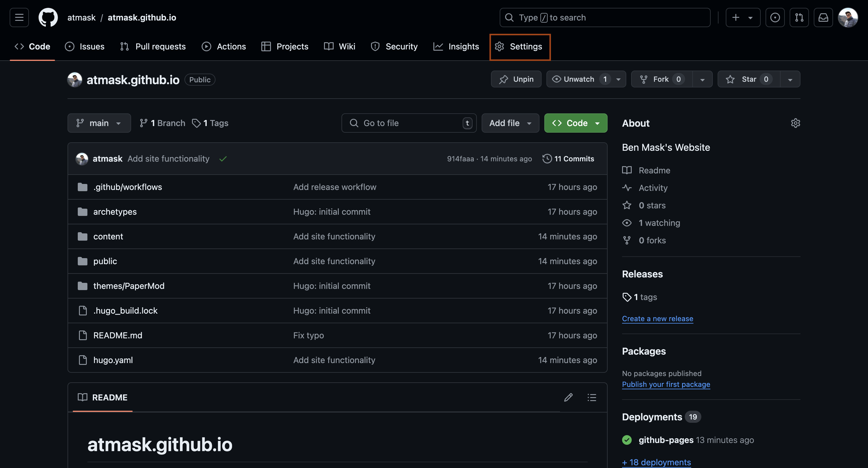Open the main branch selector dropdown
868x468 pixels.
coord(99,123)
